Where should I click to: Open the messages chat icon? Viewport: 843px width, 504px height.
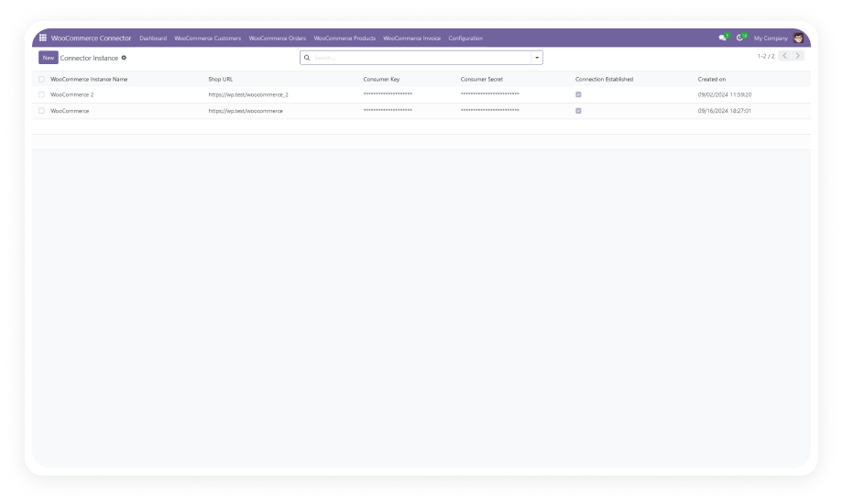point(723,38)
